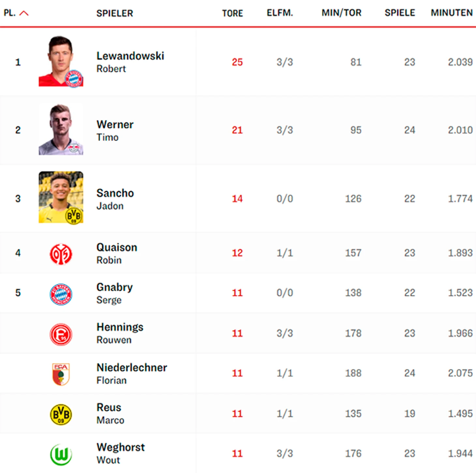Open Jadon Sancho's player photo
The image size is (476, 473).
pyautogui.click(x=61, y=198)
